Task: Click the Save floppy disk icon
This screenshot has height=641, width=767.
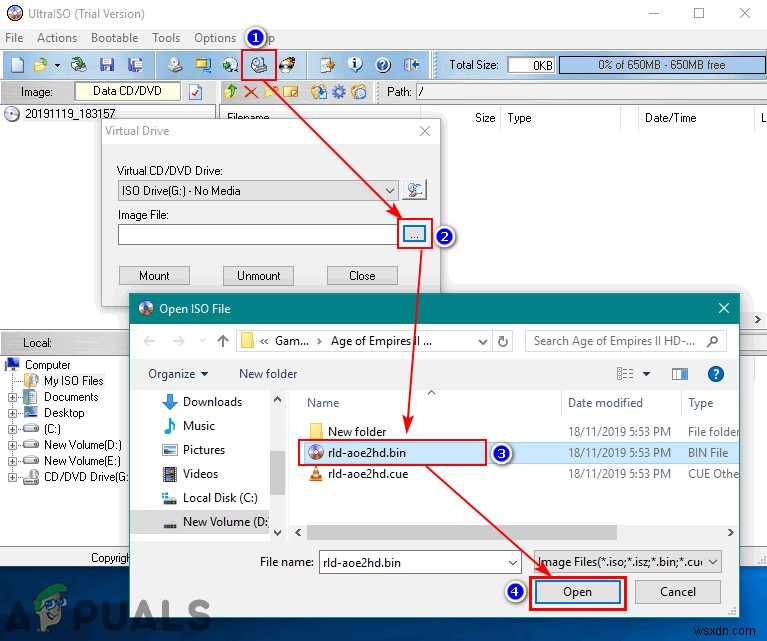Action: [107, 65]
